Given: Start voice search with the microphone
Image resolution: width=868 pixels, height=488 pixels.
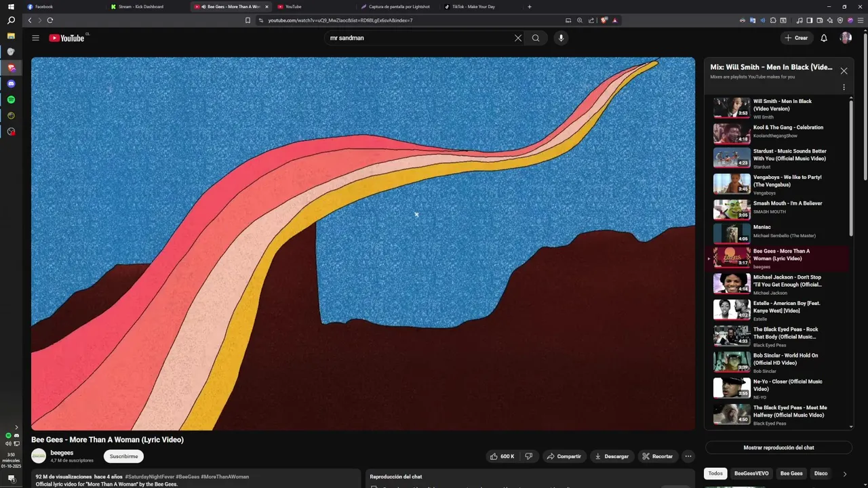Looking at the screenshot, I should (561, 38).
